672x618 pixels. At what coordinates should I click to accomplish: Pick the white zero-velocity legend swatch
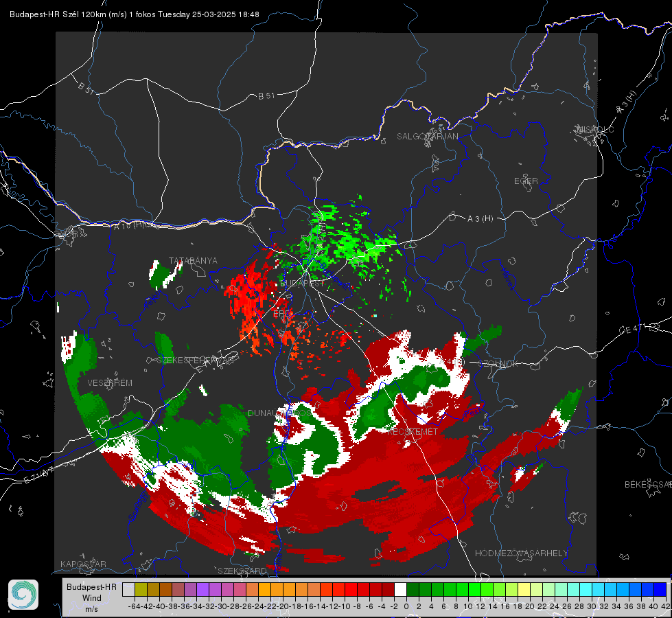point(400,590)
